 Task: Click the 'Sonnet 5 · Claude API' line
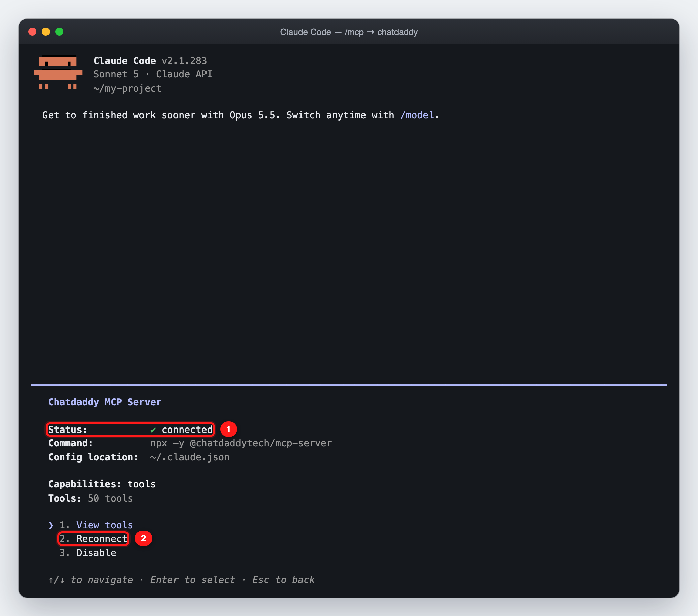[x=153, y=74]
